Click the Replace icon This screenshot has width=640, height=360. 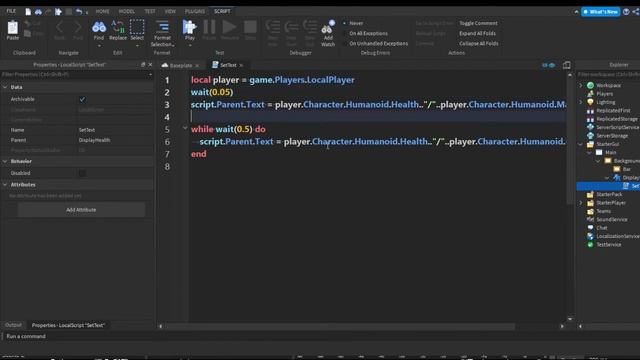point(118,27)
